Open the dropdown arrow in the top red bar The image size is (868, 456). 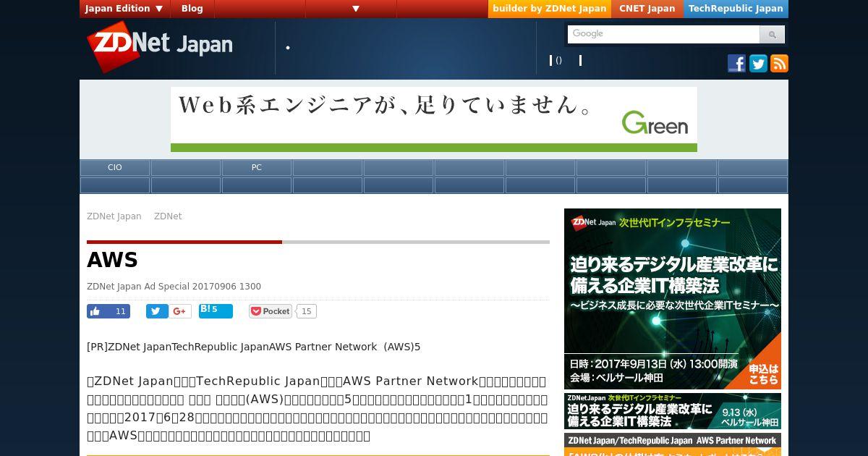pyautogui.click(x=356, y=9)
